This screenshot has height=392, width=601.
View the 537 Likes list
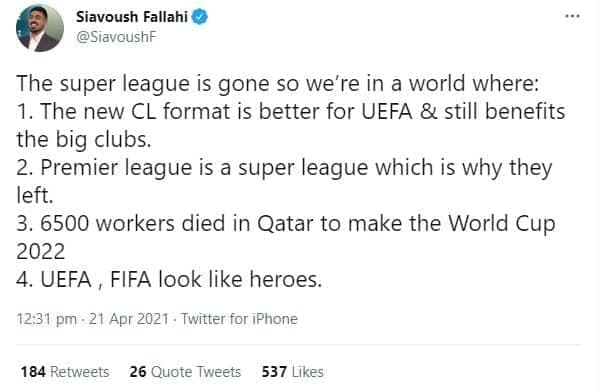click(x=292, y=372)
